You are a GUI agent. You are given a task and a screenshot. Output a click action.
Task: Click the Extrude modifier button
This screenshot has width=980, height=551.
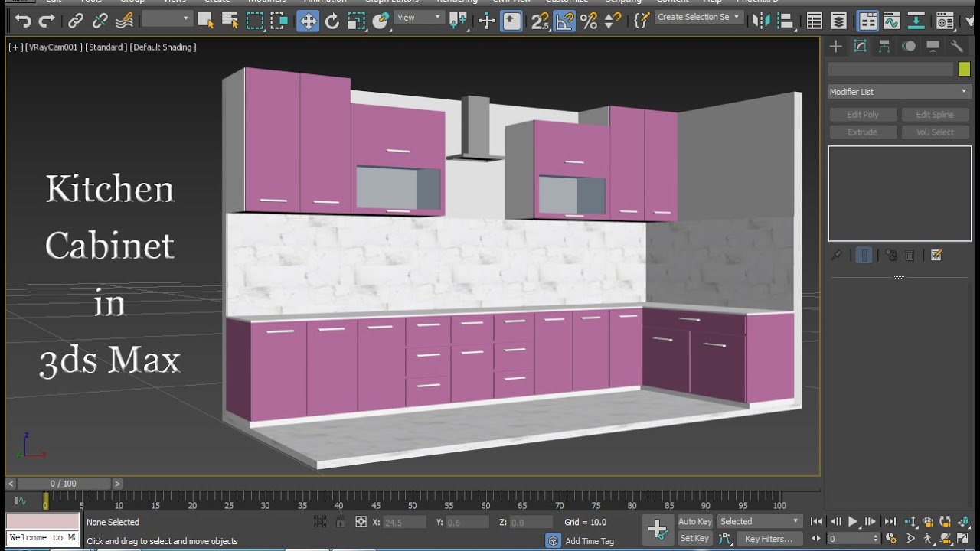(863, 132)
